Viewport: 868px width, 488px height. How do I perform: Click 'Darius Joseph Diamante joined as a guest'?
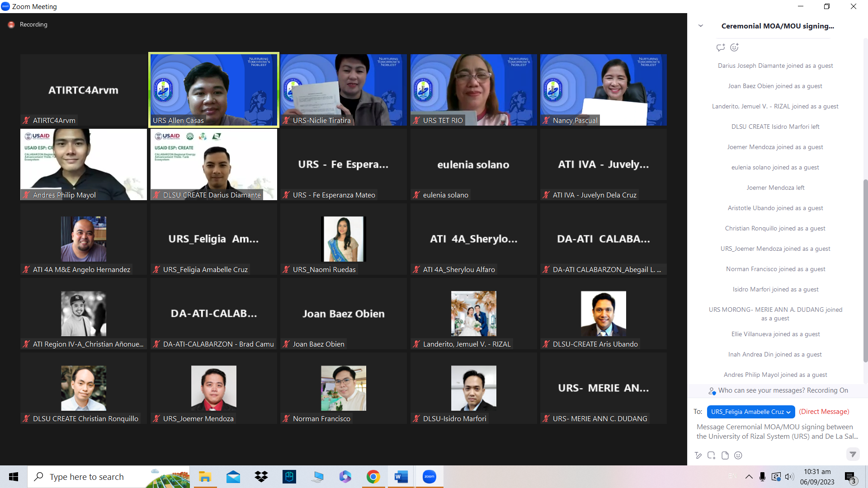775,66
